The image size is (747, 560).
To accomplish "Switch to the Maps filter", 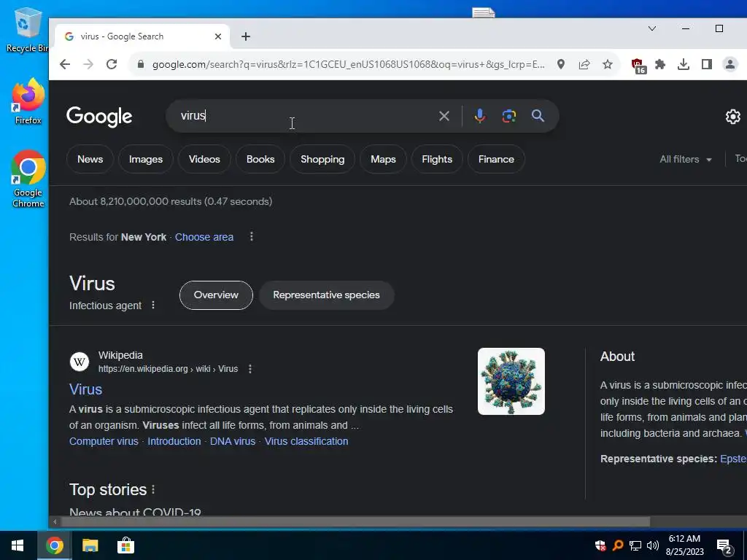I will [x=384, y=160].
